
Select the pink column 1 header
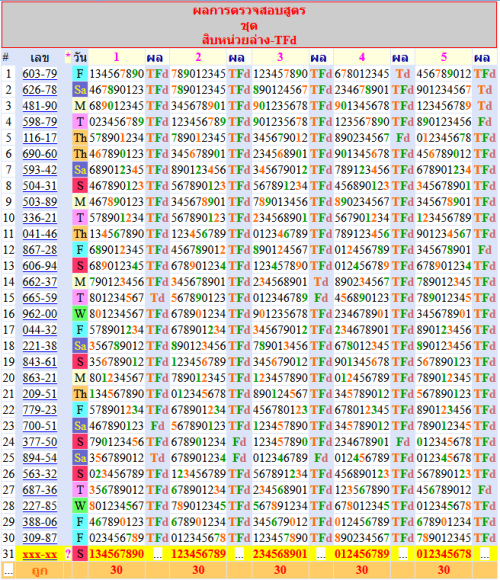click(116, 57)
